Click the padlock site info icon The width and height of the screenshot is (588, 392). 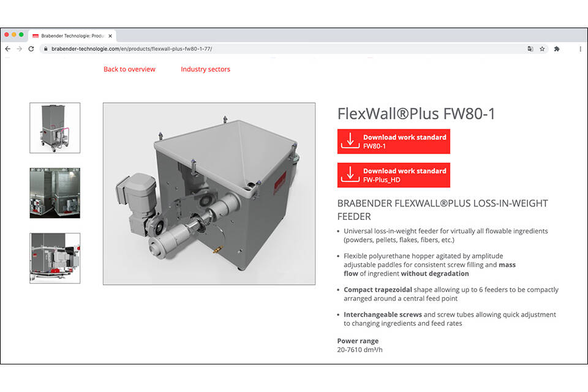tap(45, 49)
